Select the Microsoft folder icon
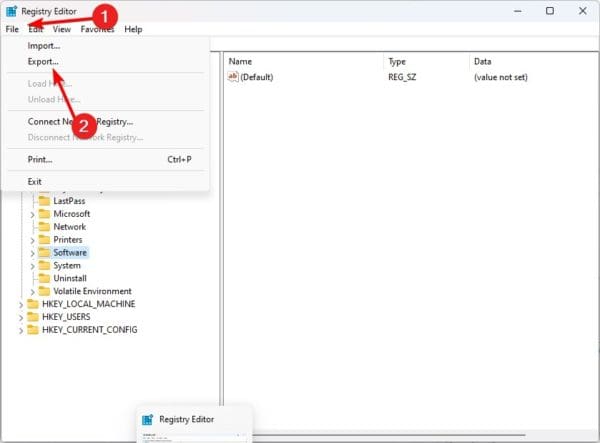Image resolution: width=600 pixels, height=443 pixels. tap(44, 214)
